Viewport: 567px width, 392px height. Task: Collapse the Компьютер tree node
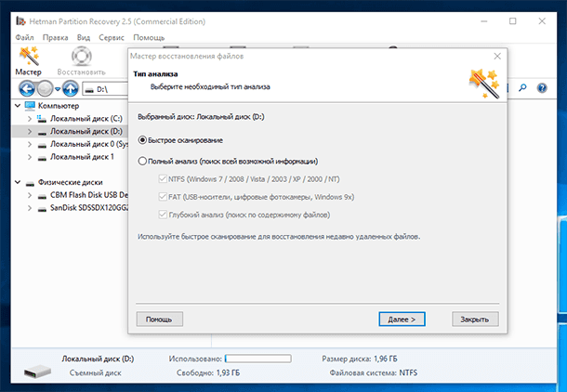[x=18, y=106]
